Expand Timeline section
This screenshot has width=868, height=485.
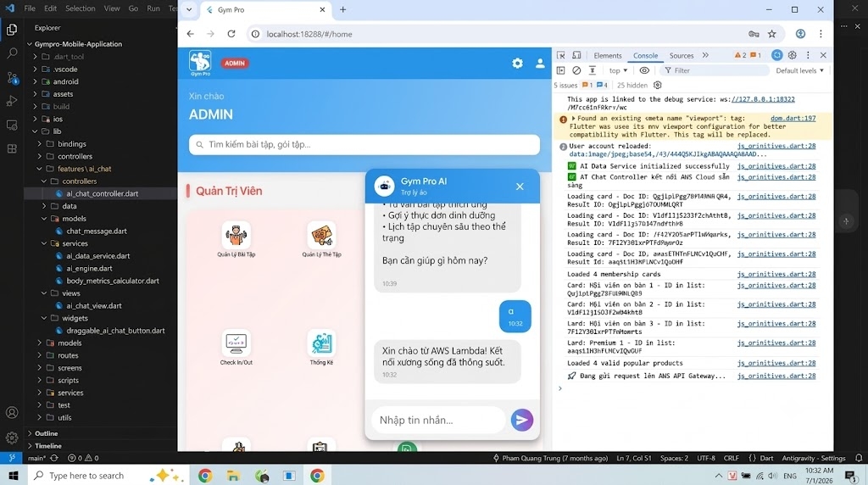(x=48, y=446)
